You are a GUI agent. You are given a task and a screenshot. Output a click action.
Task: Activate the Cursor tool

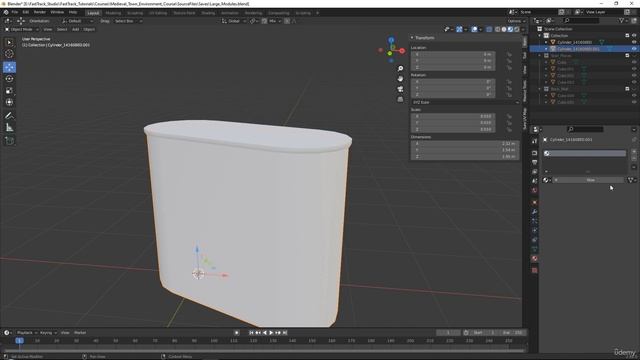(9, 53)
